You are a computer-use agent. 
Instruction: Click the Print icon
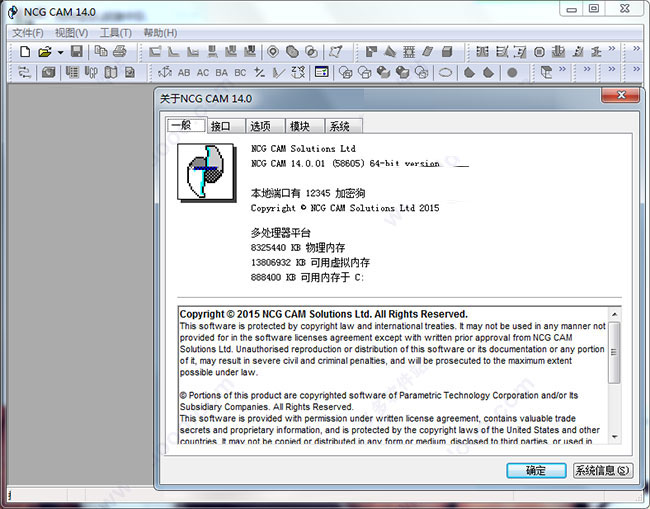coord(120,51)
